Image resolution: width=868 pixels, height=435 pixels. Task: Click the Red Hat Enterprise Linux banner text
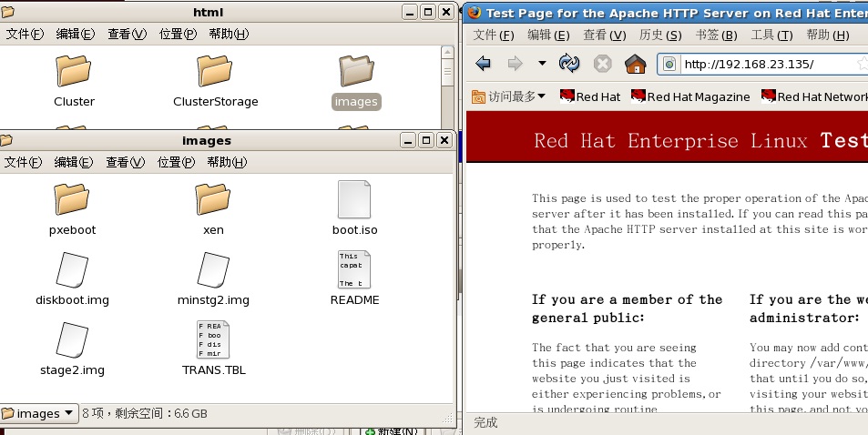tap(670, 140)
